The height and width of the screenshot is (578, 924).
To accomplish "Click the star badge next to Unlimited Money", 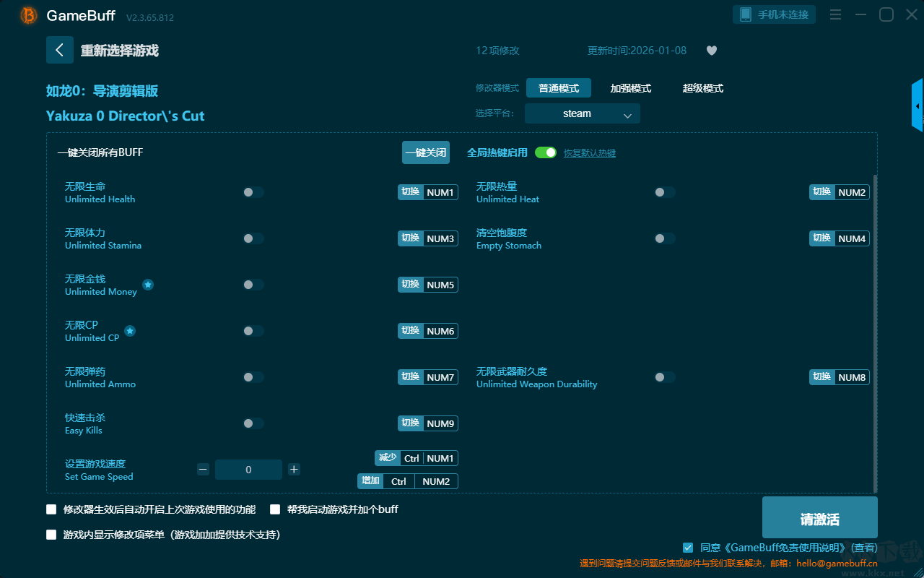I will [148, 285].
